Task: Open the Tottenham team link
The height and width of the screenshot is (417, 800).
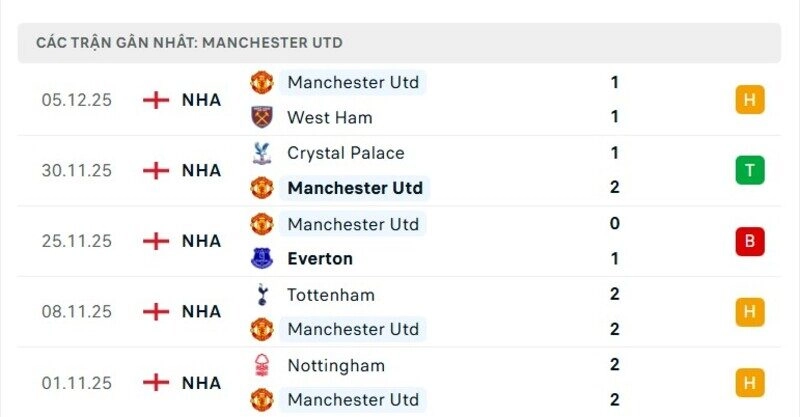Action: (331, 295)
